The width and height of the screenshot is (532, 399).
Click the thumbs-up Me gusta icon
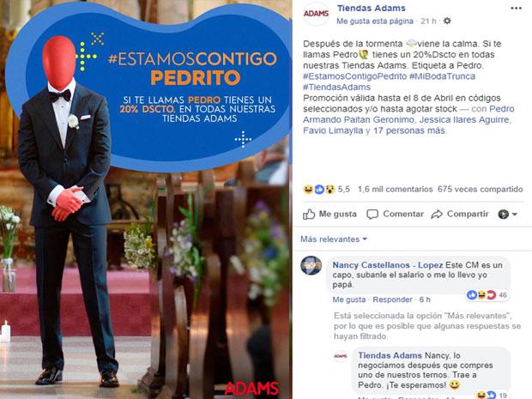pos(309,215)
